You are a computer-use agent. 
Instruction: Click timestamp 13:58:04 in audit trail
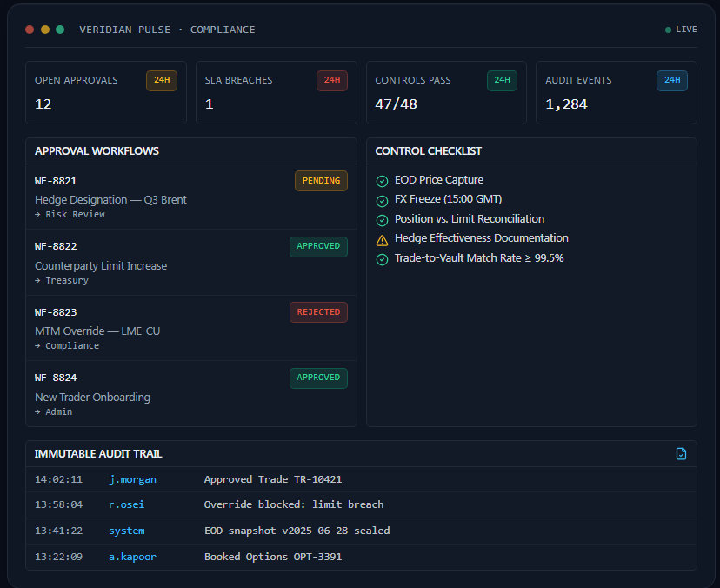[58, 504]
